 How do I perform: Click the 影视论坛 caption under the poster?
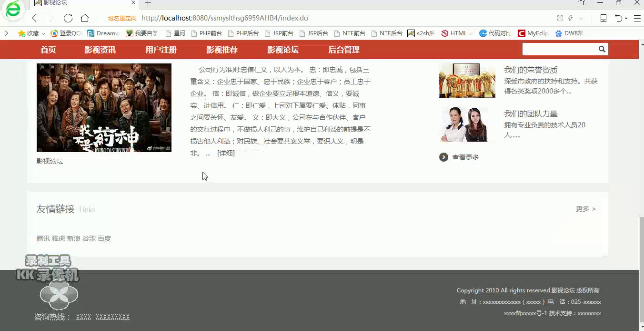(50, 161)
